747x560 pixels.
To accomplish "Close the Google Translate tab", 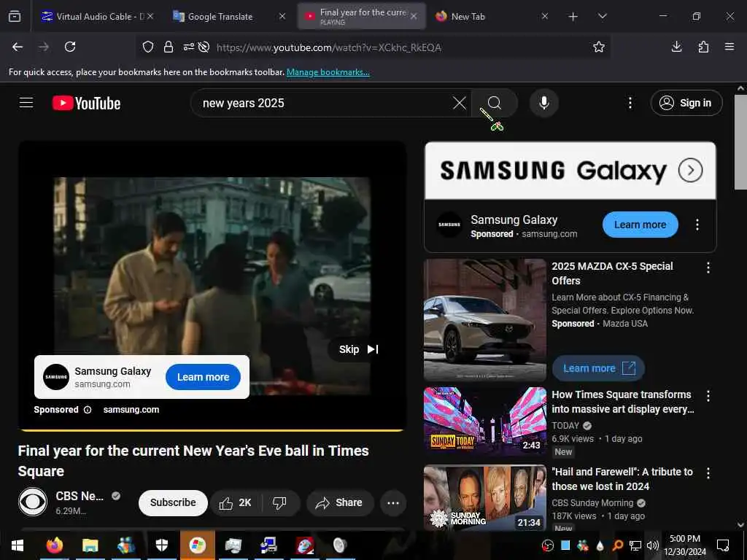I will click(x=282, y=16).
